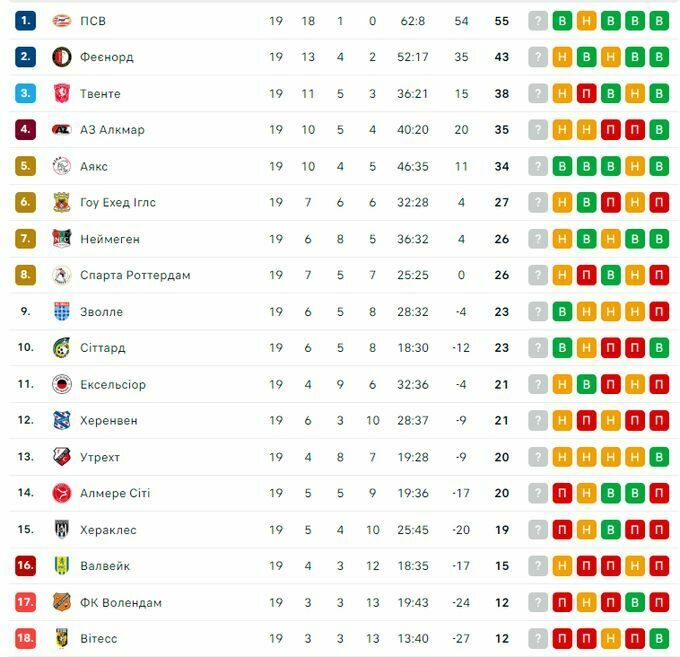The height and width of the screenshot is (657, 680).
Task: Click the Ексельсіор team name
Action: tap(113, 385)
